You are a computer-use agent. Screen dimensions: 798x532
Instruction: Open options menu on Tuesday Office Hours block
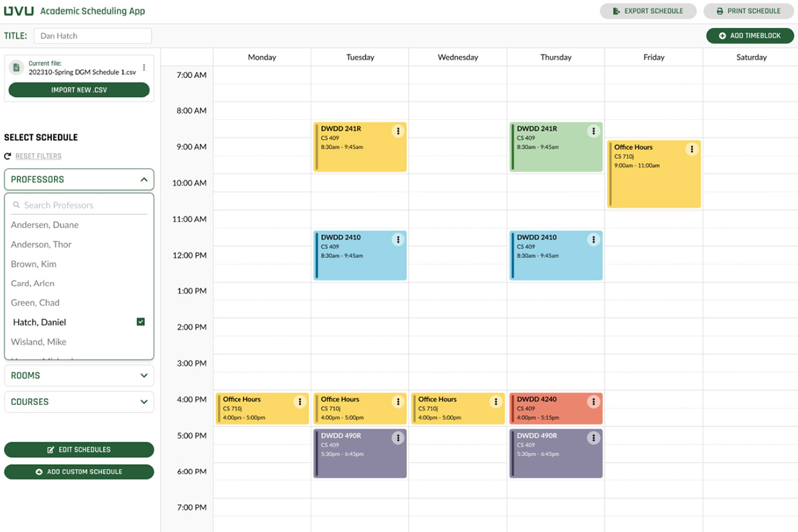(398, 402)
